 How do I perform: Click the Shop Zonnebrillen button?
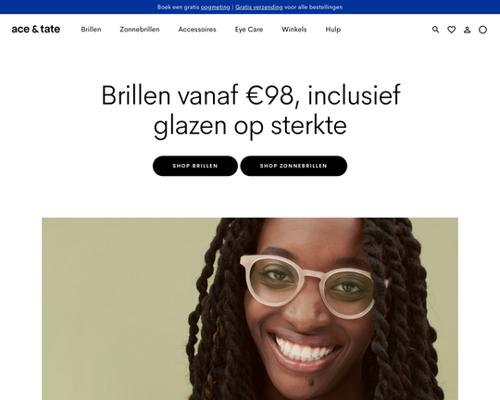(x=294, y=166)
